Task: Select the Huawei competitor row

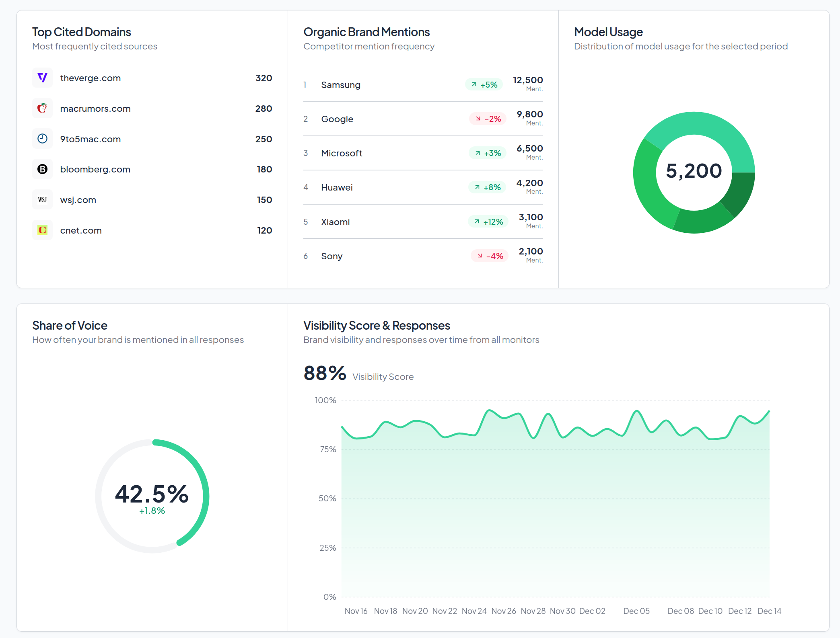Action: [x=337, y=187]
